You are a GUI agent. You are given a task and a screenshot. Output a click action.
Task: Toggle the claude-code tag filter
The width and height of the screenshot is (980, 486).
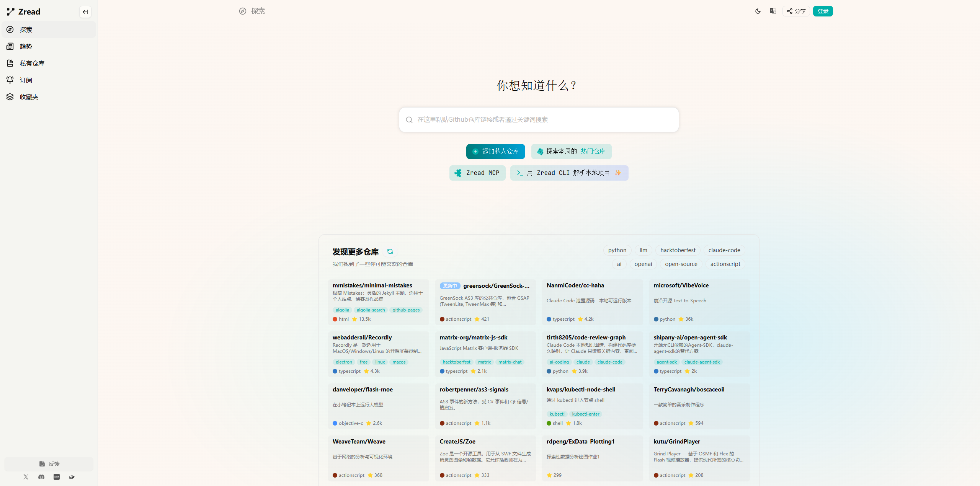pos(724,250)
